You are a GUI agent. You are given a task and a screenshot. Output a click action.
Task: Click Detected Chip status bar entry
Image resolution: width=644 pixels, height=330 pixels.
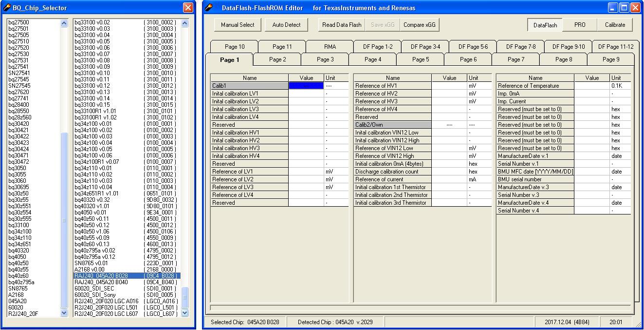point(335,322)
